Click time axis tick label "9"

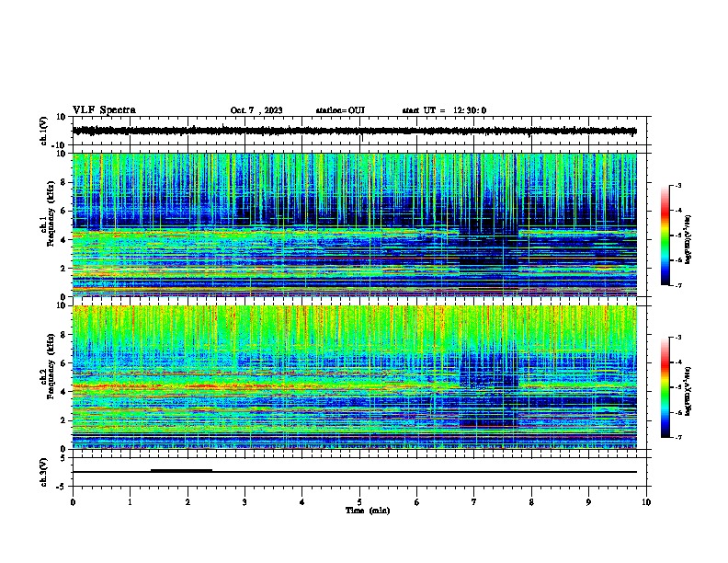pyautogui.click(x=588, y=501)
